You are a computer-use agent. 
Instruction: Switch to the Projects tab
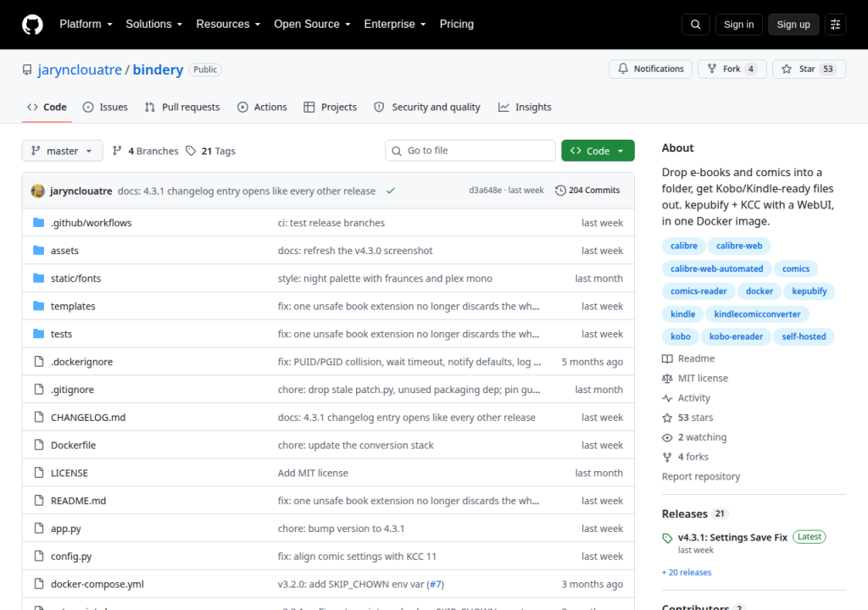tap(330, 108)
